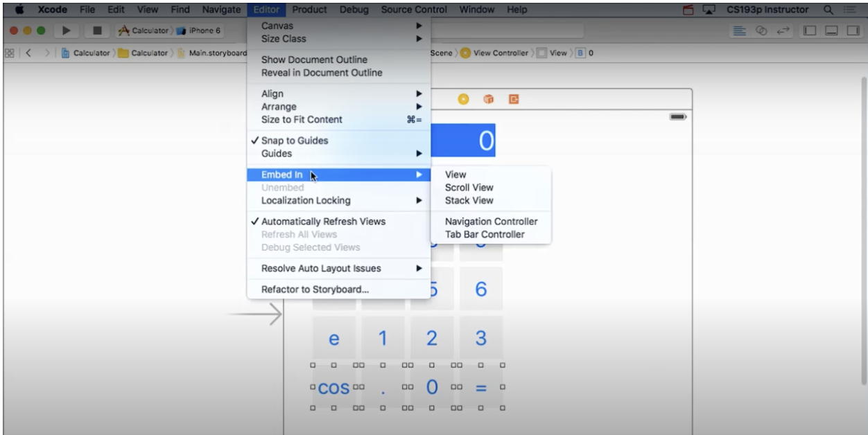Embed in Navigation Controller

click(x=491, y=222)
